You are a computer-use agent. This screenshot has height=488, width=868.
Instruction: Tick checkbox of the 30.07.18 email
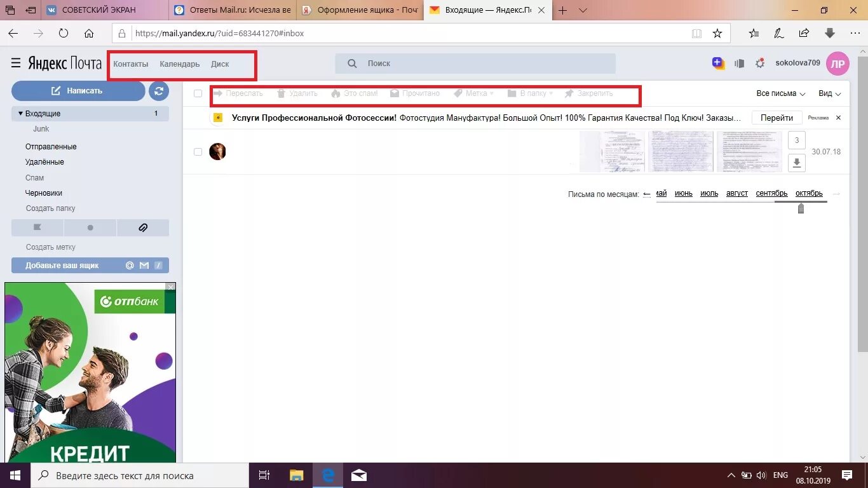198,152
